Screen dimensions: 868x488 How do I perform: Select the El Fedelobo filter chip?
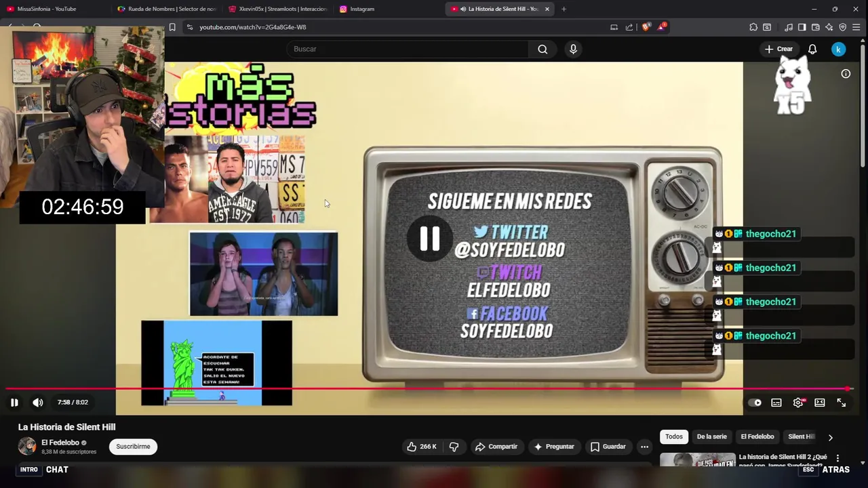(x=757, y=436)
